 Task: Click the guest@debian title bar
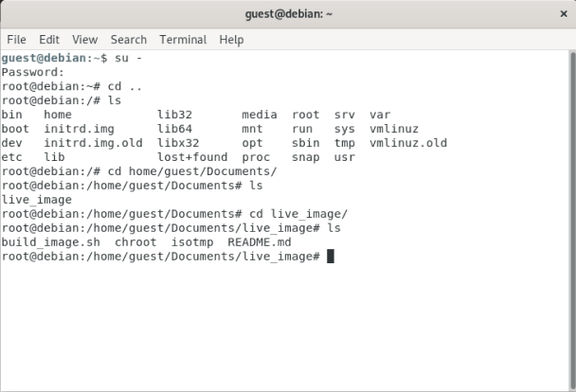click(x=287, y=14)
